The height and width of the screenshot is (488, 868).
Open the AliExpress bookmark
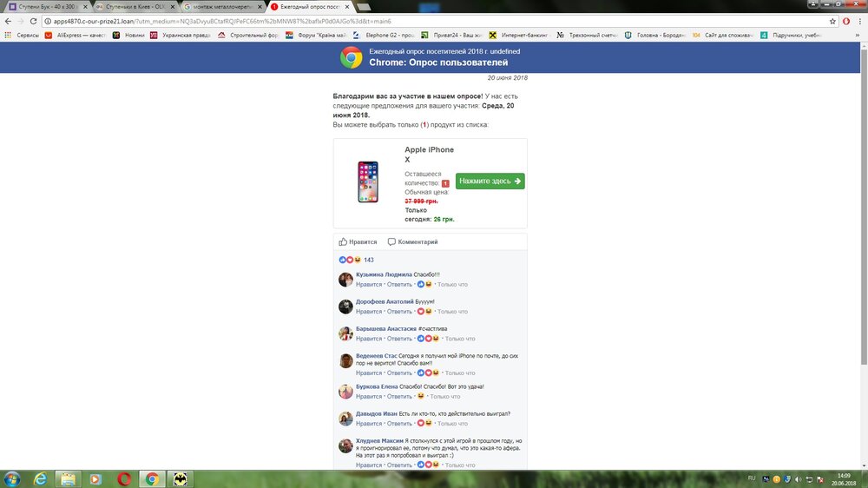click(x=76, y=35)
